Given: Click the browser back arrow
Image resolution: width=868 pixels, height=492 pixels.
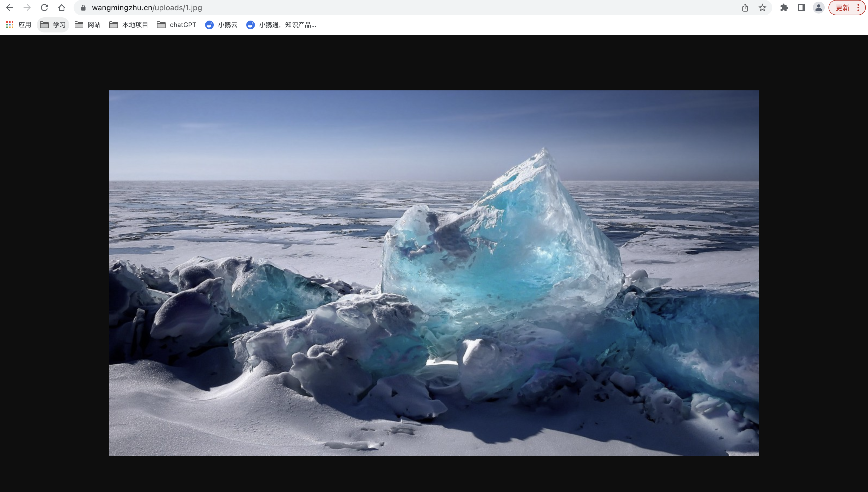Looking at the screenshot, I should coord(10,7).
